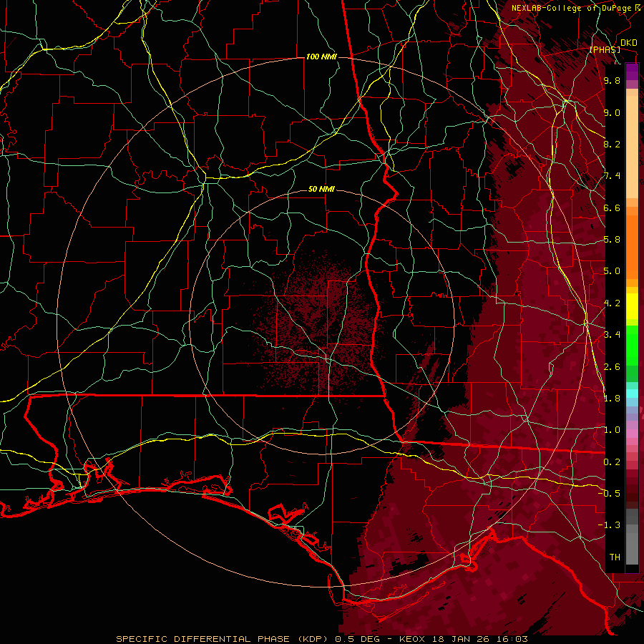Click the 16:03 timestamp in the caption
Viewport: 644px width, 644px height.
coord(513,639)
